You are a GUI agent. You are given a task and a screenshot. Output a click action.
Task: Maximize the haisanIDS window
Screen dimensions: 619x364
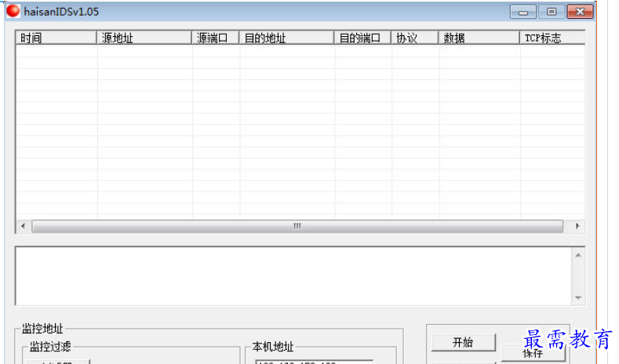[551, 12]
